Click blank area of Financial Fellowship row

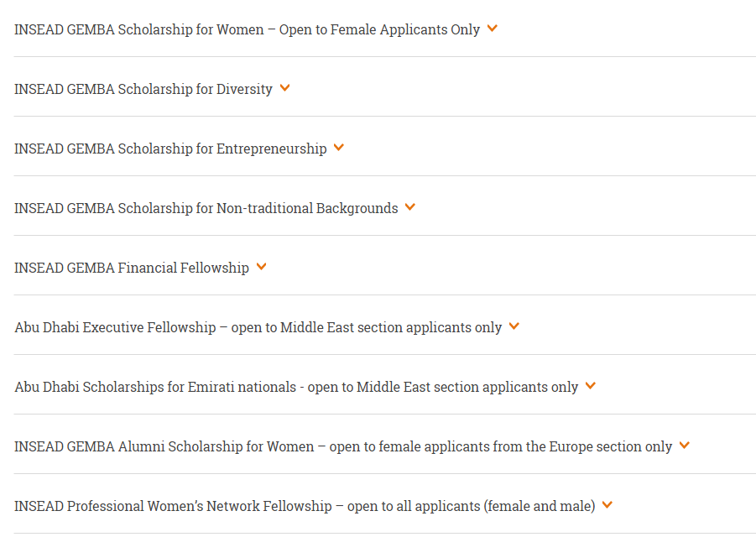511,267
